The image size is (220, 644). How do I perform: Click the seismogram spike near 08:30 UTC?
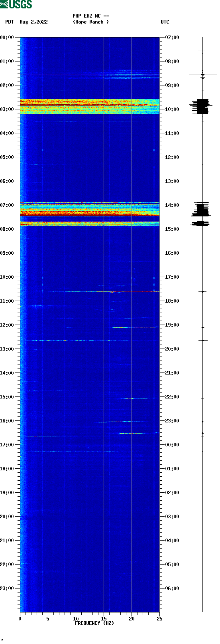(x=202, y=75)
